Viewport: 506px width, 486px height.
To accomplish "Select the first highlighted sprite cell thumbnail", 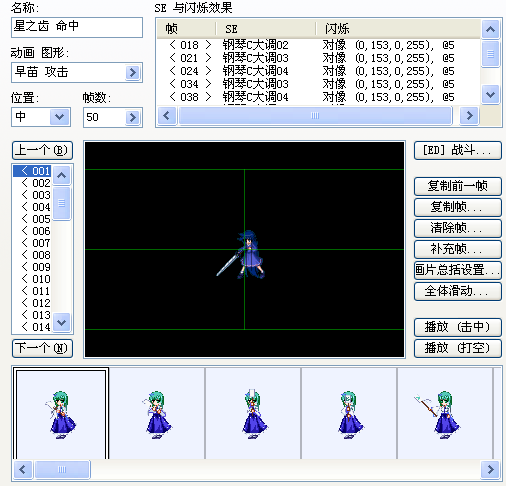I will pos(61,414).
